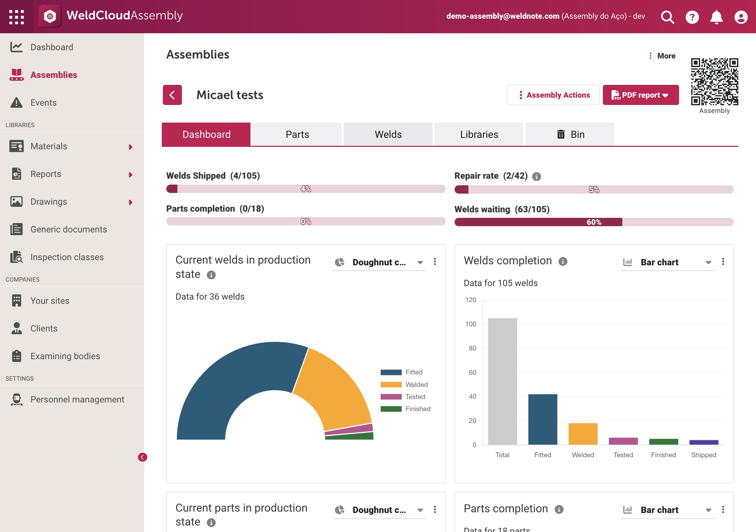Open Dashboard in the sidebar
This screenshot has height=532, width=756.
coord(72,47)
